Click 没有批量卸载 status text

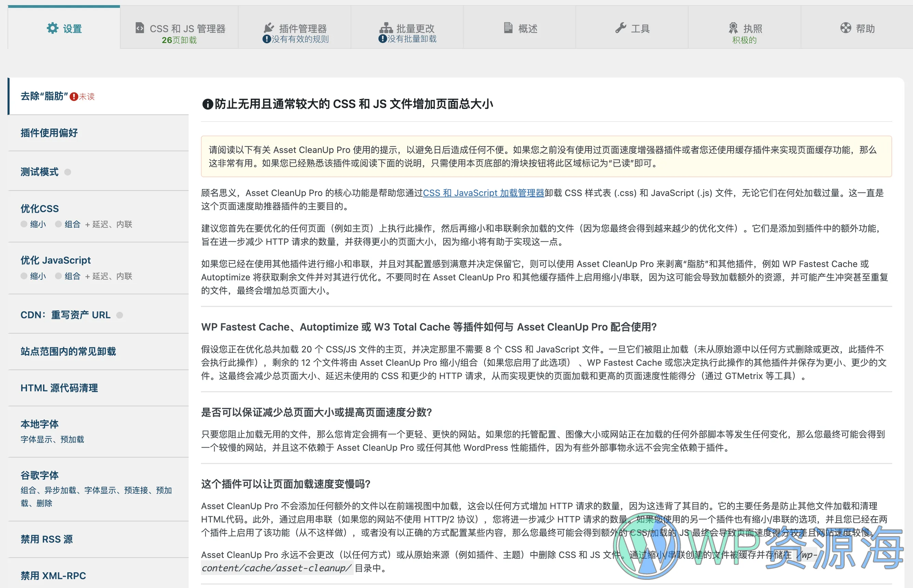coord(412,39)
